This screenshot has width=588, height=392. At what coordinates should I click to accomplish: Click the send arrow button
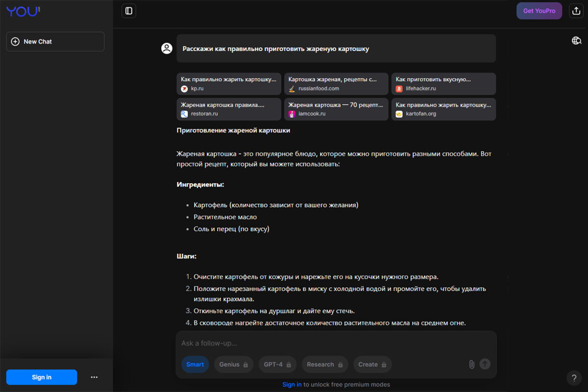click(x=485, y=364)
